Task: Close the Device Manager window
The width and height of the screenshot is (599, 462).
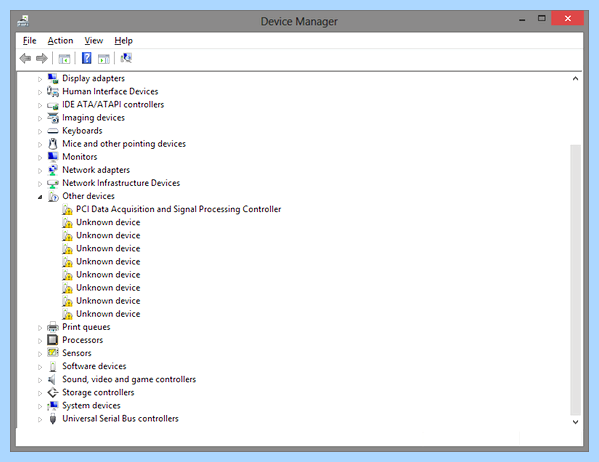Action: pos(568,18)
